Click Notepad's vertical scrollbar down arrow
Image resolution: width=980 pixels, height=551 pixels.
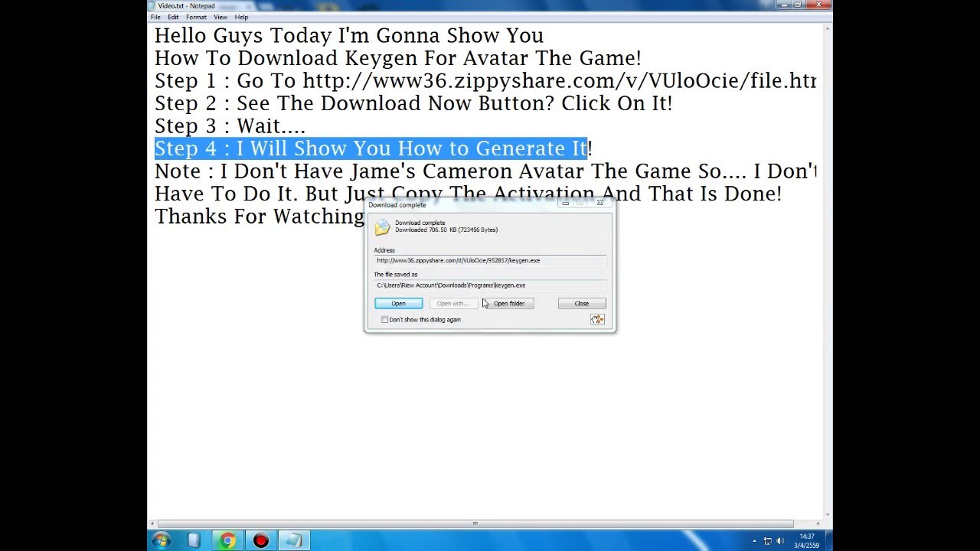(x=828, y=515)
